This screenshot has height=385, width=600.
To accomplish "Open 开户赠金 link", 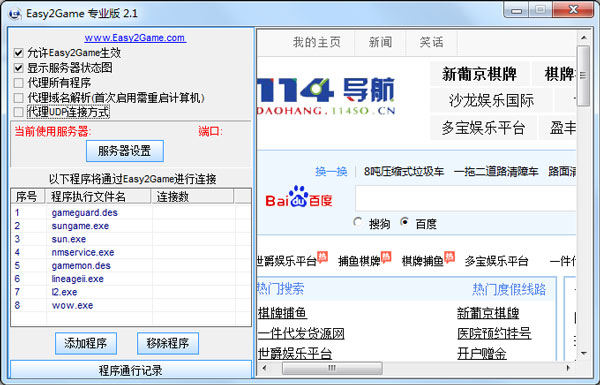I will (482, 353).
